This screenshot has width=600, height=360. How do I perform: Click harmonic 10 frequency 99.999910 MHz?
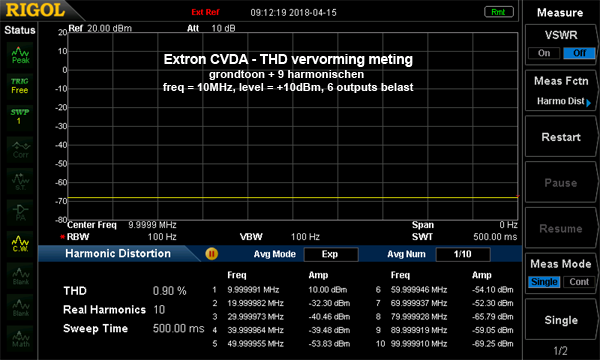pyautogui.click(x=419, y=344)
